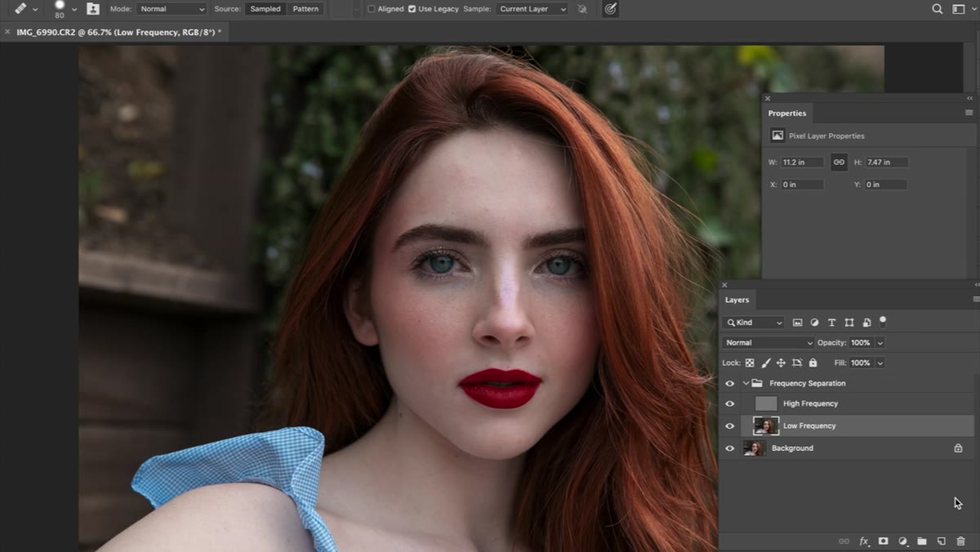Screen dimensions: 980x552
Task: Open the Kind filter dropdown
Action: click(x=755, y=323)
